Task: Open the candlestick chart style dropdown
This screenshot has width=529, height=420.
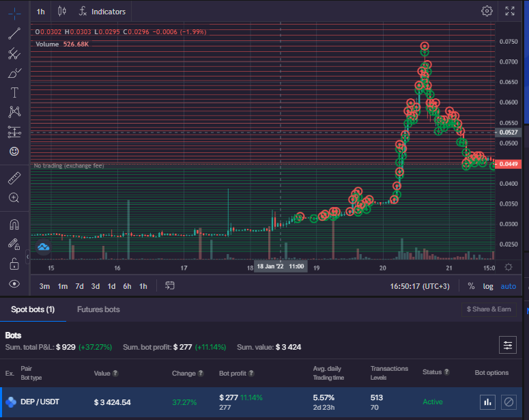Action: [62, 12]
